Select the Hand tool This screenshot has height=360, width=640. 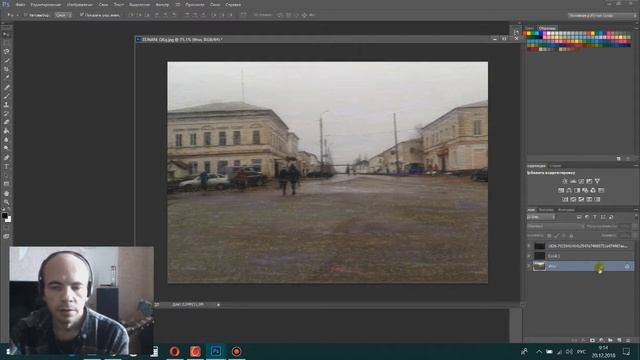click(7, 193)
